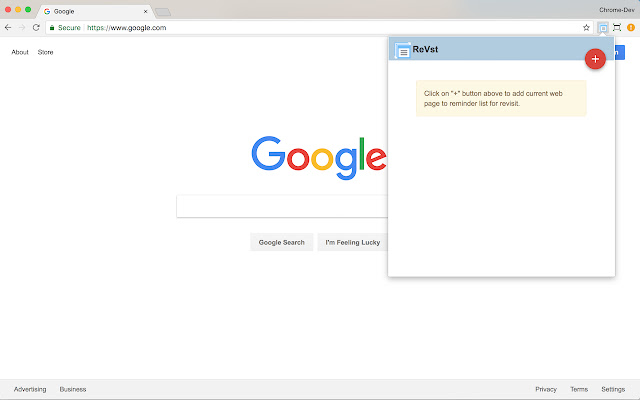The image size is (640, 400).
Task: Select the Google tab
Action: pyautogui.click(x=96, y=11)
